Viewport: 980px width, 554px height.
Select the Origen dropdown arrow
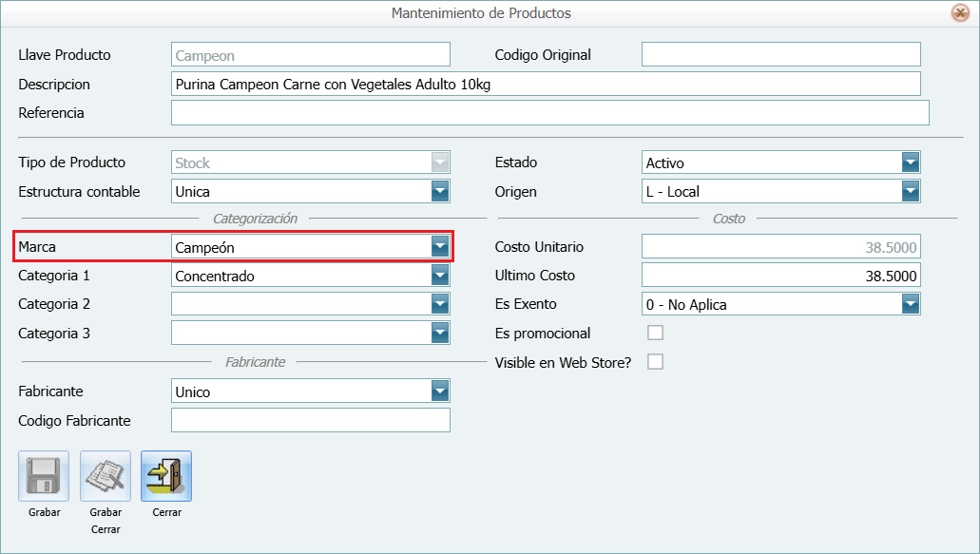click(911, 191)
